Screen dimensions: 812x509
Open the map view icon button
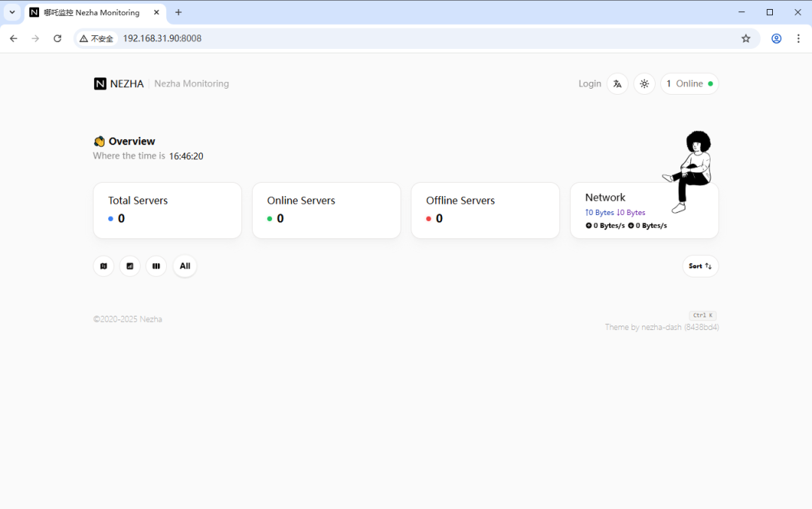pos(104,266)
